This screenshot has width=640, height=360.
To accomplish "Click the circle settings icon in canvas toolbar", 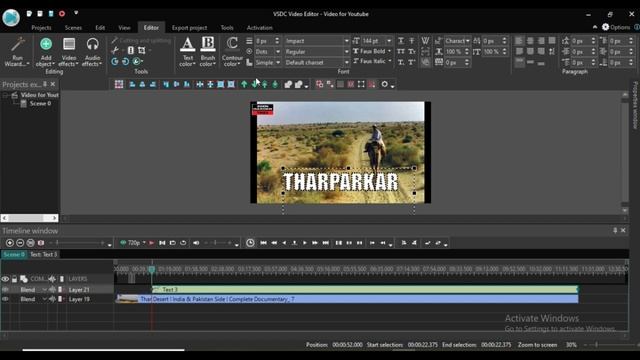I will (x=384, y=84).
